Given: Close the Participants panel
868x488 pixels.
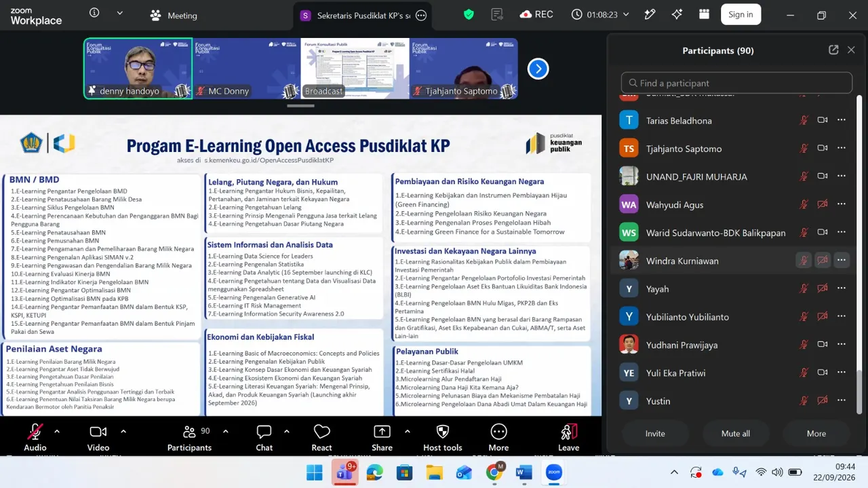Looking at the screenshot, I should pyautogui.click(x=851, y=50).
